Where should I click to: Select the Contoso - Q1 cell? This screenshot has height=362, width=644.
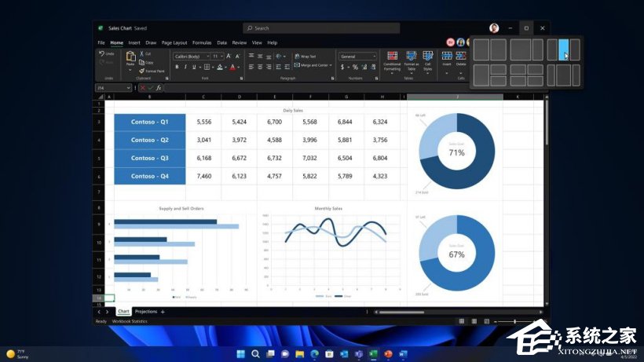coord(149,122)
